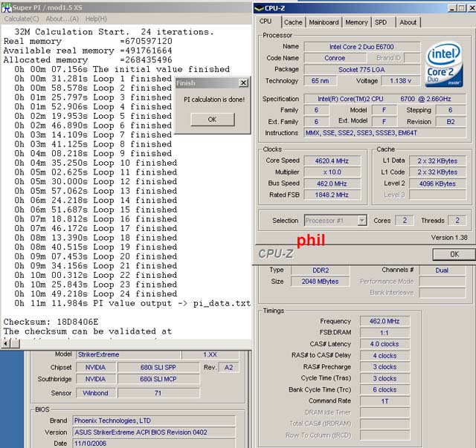Click the Channels # value Dual
Image resolution: width=476 pixels, height=448 pixels.
[x=442, y=270]
